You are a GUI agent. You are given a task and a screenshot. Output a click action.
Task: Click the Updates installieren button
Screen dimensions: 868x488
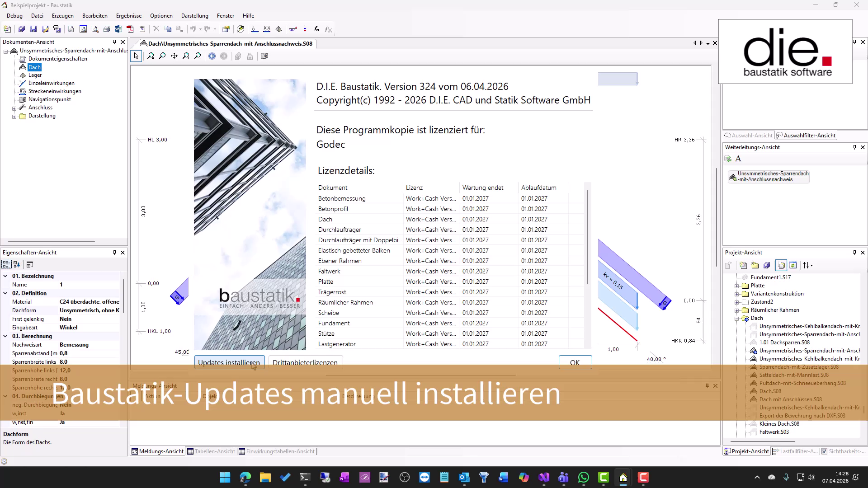point(229,362)
